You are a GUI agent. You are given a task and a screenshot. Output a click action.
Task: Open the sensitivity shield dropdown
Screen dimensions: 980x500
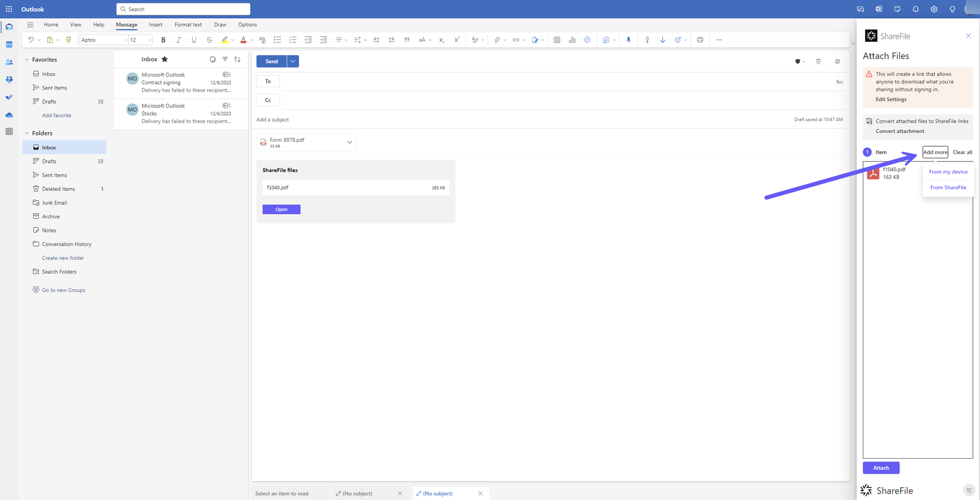pos(800,61)
